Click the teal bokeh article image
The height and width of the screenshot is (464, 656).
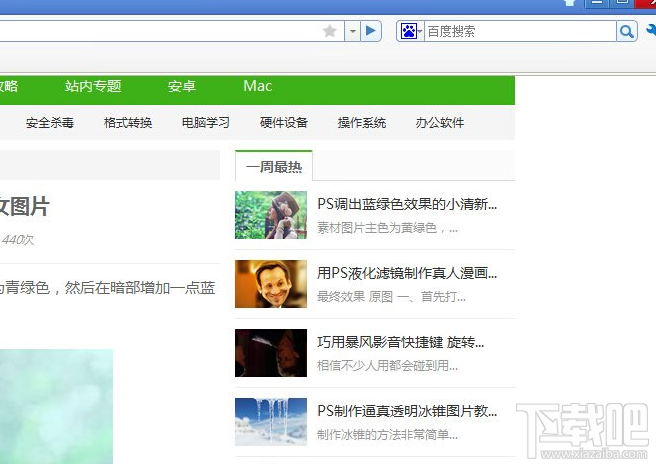(x=56, y=406)
